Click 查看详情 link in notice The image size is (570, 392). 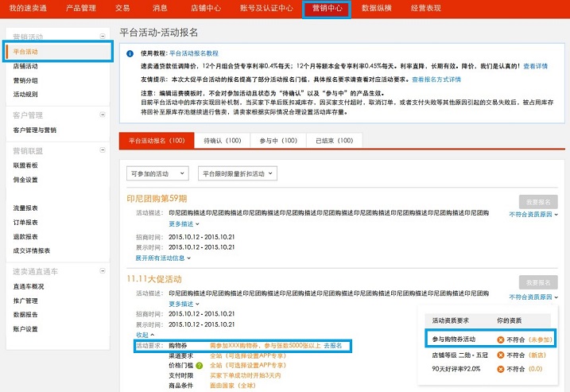(536, 66)
